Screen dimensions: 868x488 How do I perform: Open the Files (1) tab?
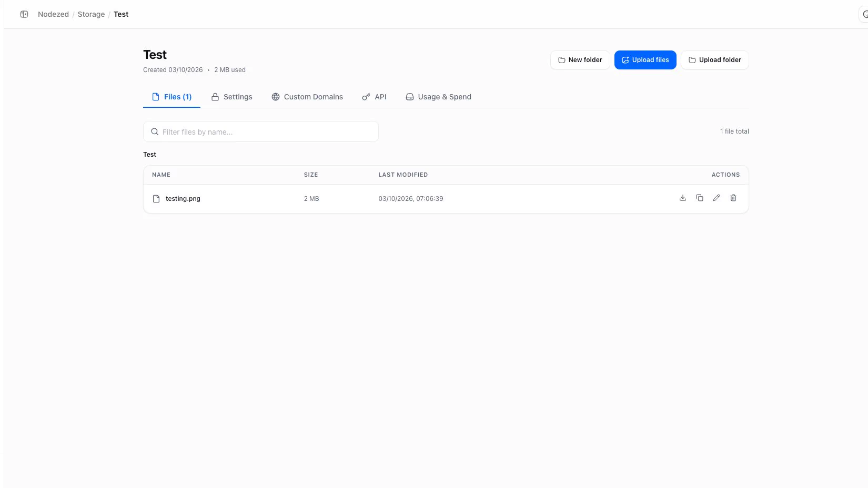tap(171, 97)
